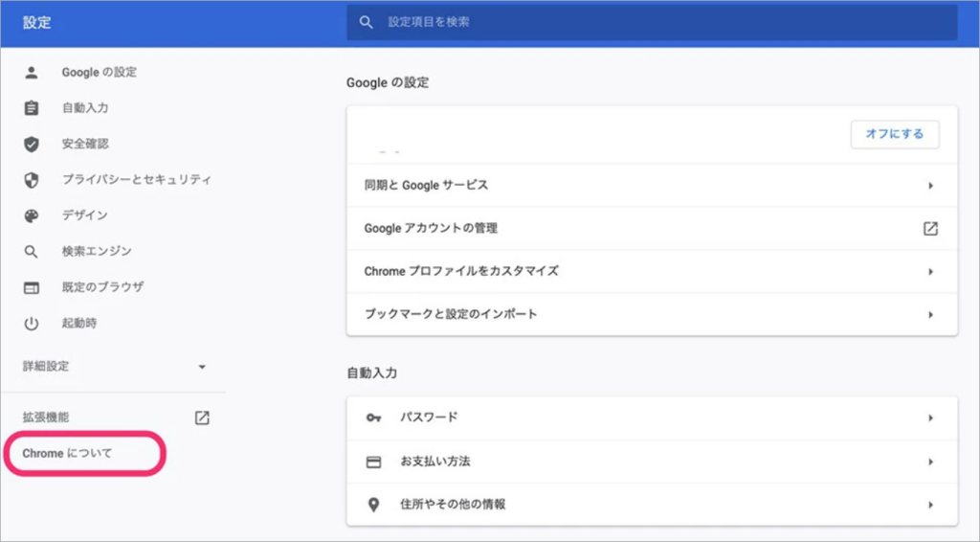Open ブックマークと設定のインポート row
Screen dimensions: 980x542
click(652, 314)
